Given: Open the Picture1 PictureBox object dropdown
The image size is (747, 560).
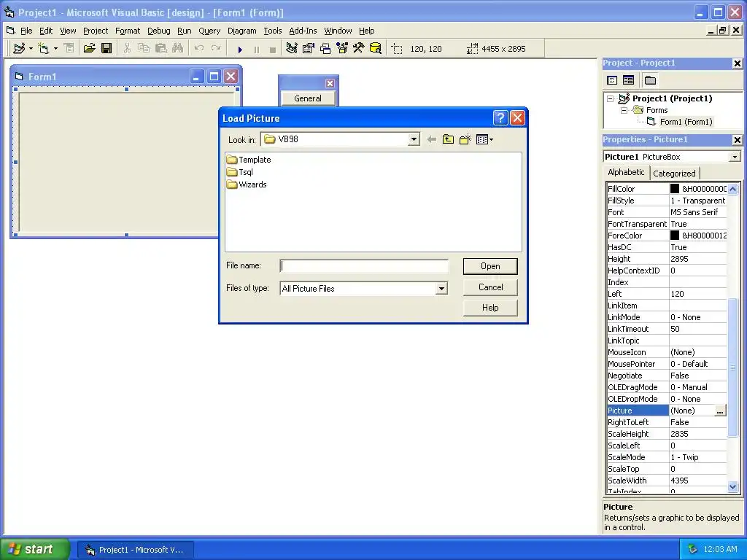Looking at the screenshot, I should click(735, 157).
